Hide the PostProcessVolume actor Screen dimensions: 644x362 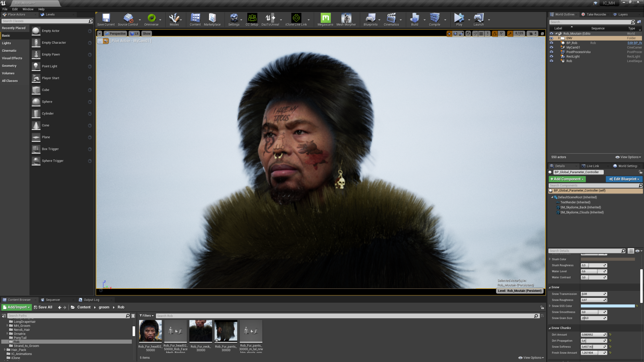[551, 52]
